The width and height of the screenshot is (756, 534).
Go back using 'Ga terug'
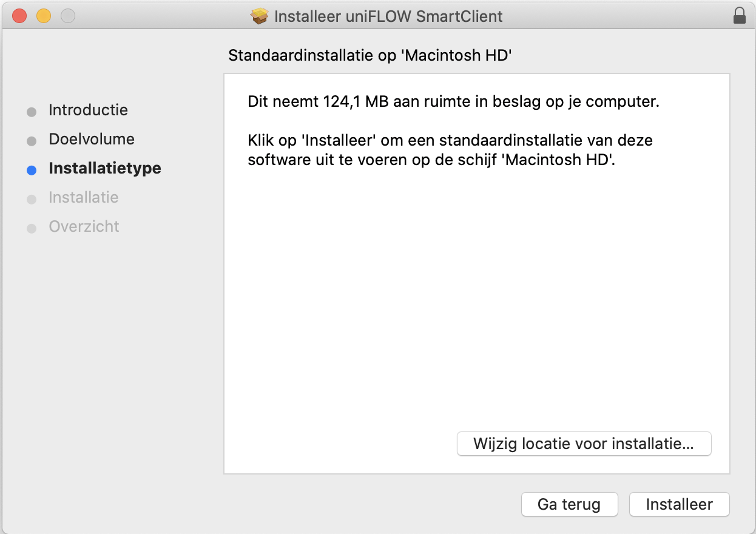(569, 504)
